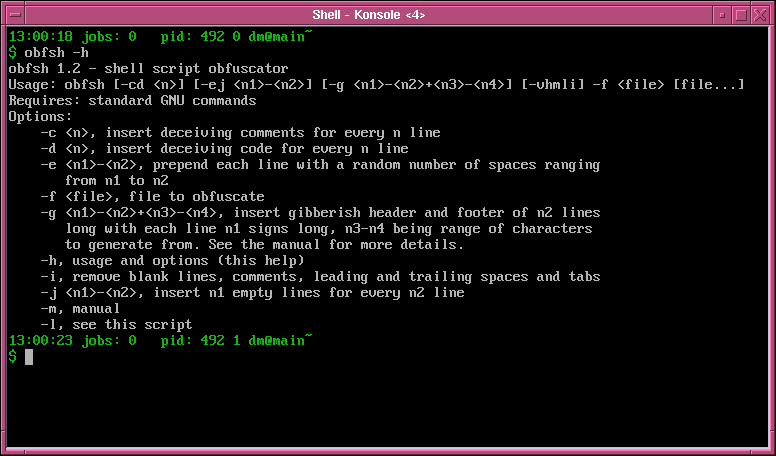Viewport: 776px width, 456px height.
Task: Minimize the Konsole window
Action: (722, 15)
